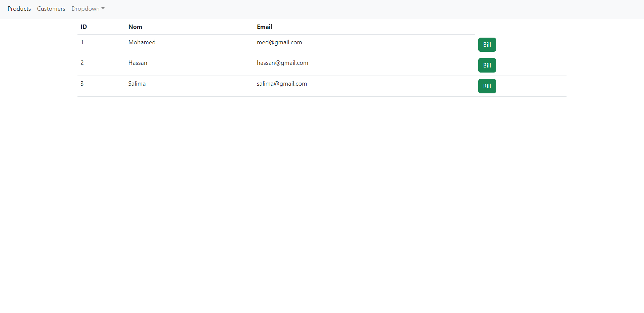Select the name Mohamed in the table
This screenshot has height=313, width=644.
142,42
